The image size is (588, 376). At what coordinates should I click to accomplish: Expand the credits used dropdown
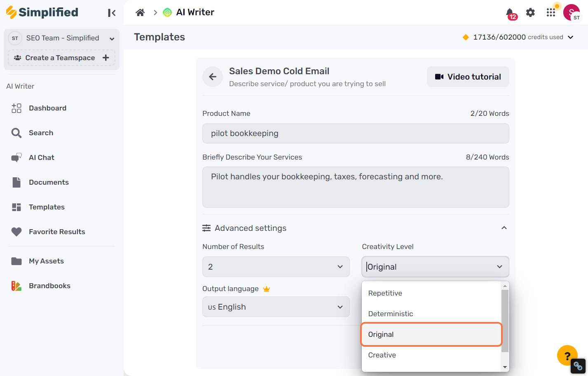(571, 37)
